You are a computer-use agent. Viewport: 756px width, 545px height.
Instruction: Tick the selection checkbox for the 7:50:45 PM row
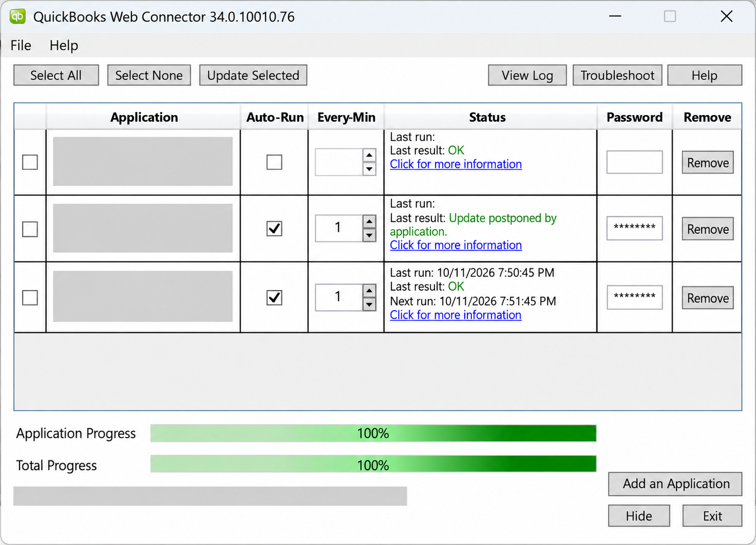(x=30, y=297)
